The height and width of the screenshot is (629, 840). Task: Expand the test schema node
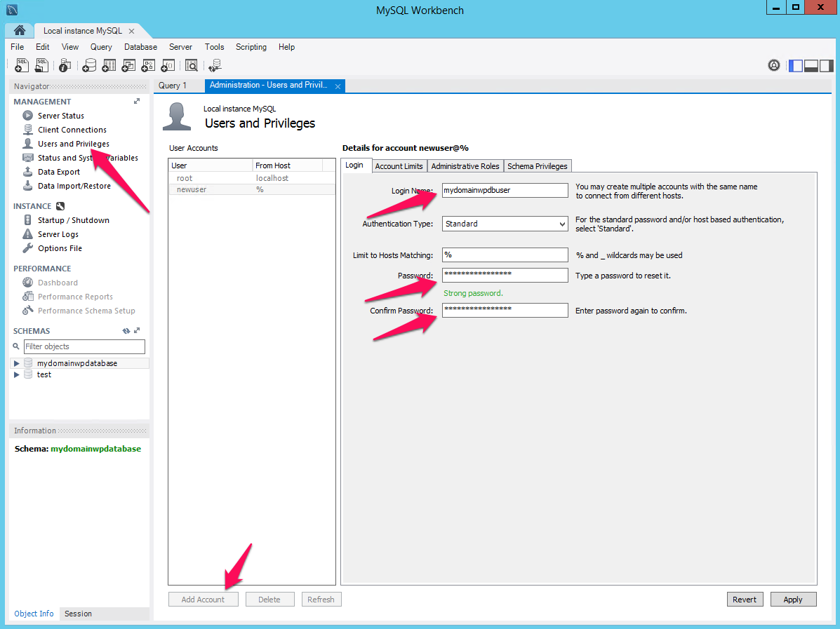[x=17, y=374]
